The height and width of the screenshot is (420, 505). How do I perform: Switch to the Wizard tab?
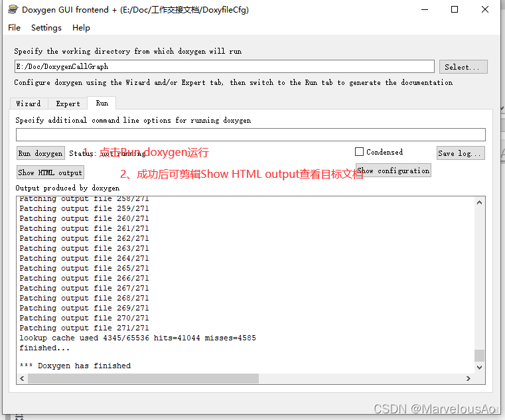coord(29,104)
